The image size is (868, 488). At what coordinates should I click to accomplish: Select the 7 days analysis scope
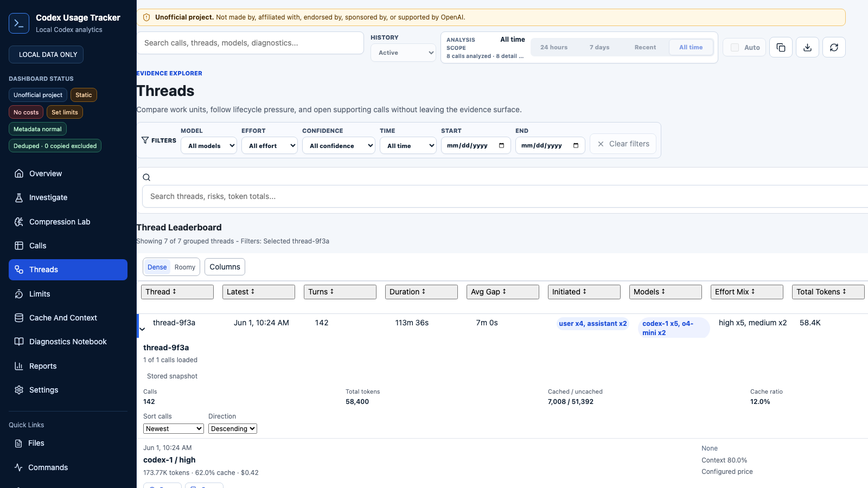599,48
